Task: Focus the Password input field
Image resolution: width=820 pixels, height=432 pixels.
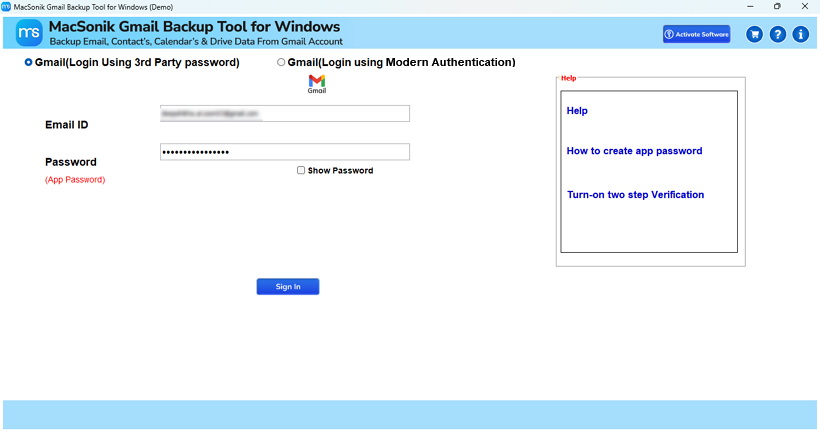Action: (x=285, y=152)
